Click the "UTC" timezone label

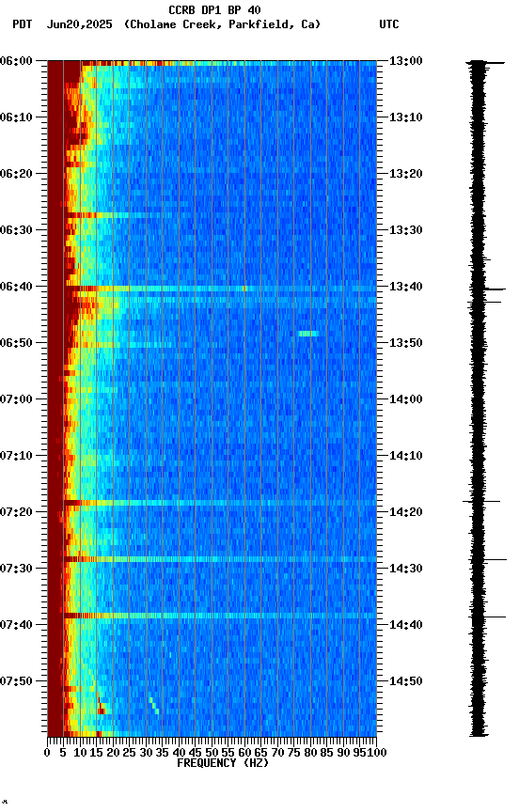tap(389, 24)
